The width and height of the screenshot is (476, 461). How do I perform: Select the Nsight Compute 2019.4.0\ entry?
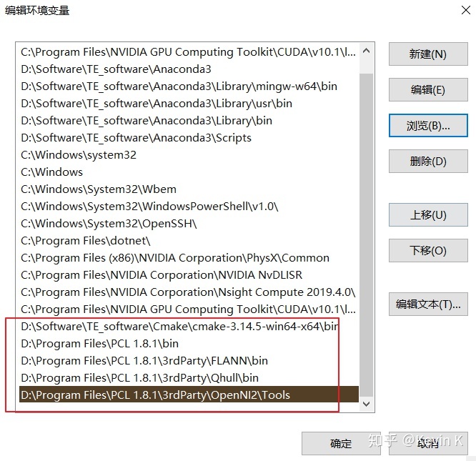pyautogui.click(x=189, y=292)
